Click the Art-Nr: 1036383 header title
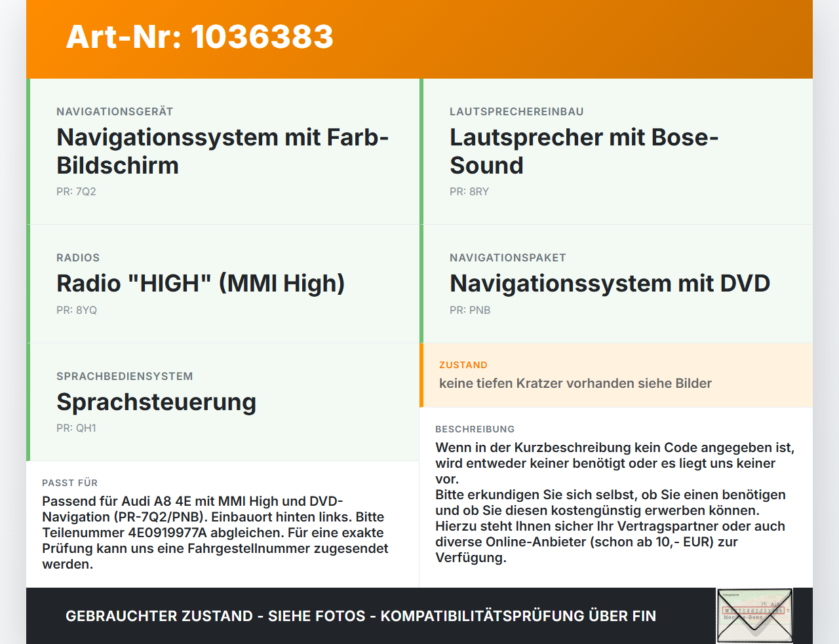The image size is (839, 644). point(200,37)
